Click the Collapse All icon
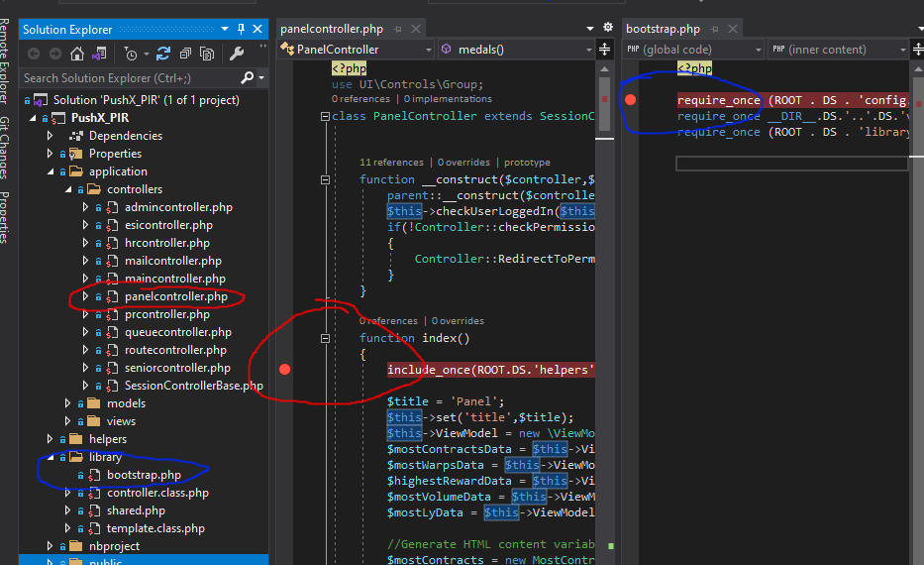This screenshot has height=565, width=924. pyautogui.click(x=184, y=54)
